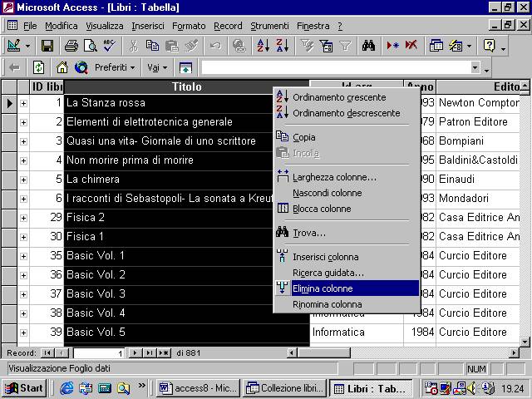Click the Apply Filter funnel icon
Screen dimensions: 532x399
point(345,46)
